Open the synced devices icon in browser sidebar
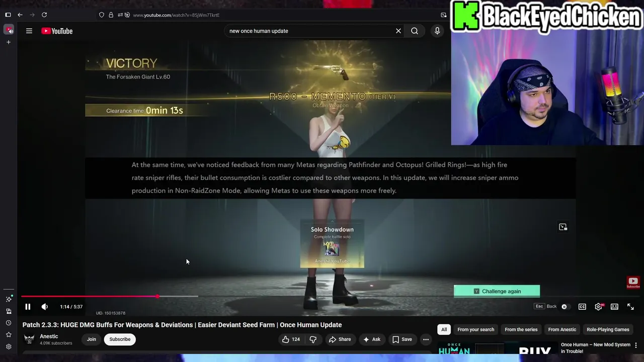The width and height of the screenshot is (644, 362). [9, 311]
